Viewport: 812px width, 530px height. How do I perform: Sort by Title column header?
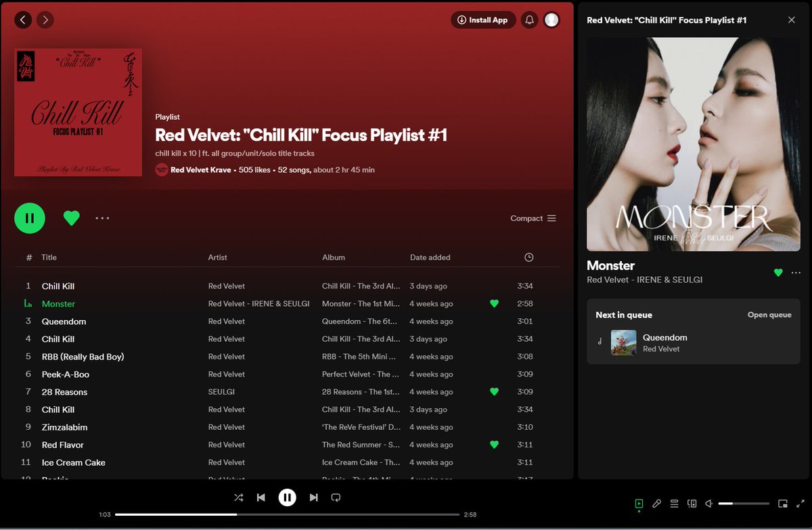coord(49,257)
